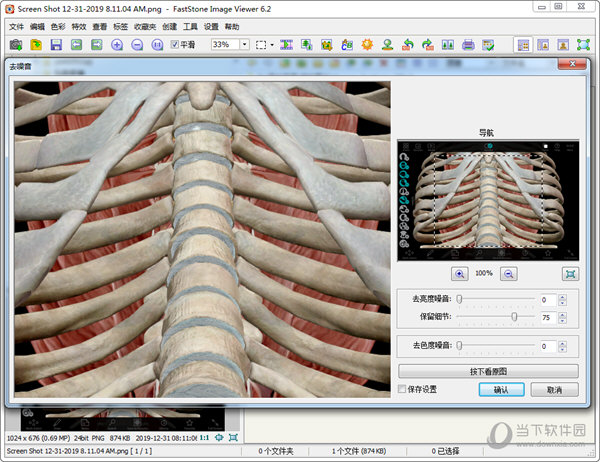Click the acquire from camera icon
The width and height of the screenshot is (600, 462).
pos(16,45)
